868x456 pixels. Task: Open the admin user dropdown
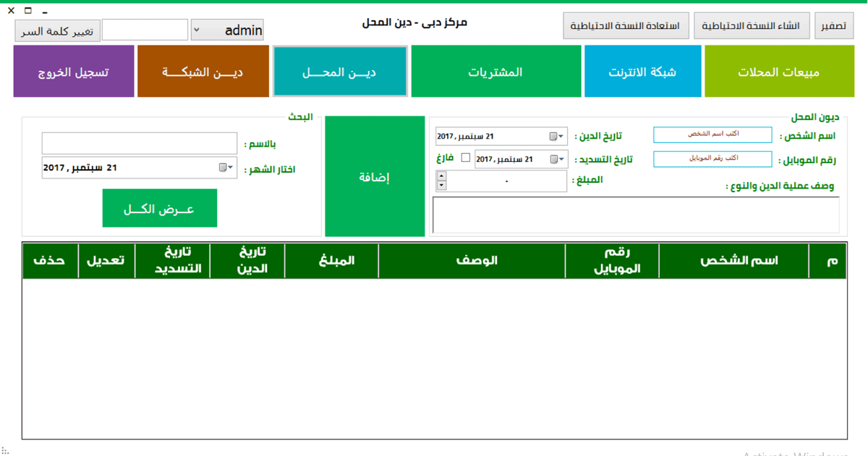point(197,30)
